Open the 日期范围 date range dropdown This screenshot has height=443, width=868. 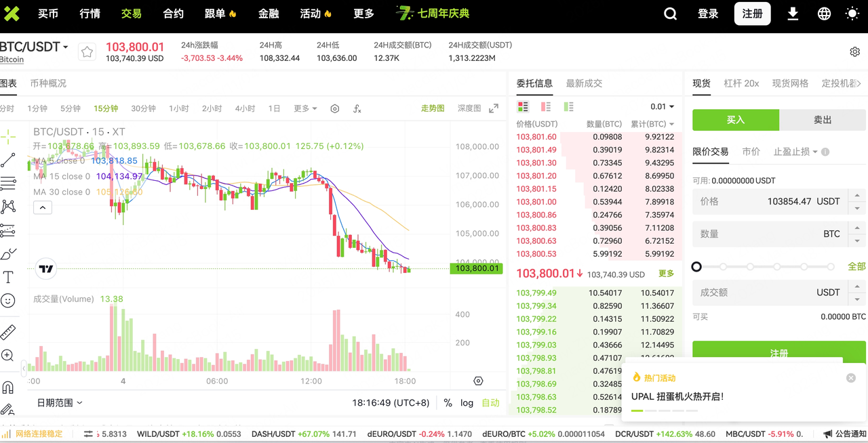[60, 402]
